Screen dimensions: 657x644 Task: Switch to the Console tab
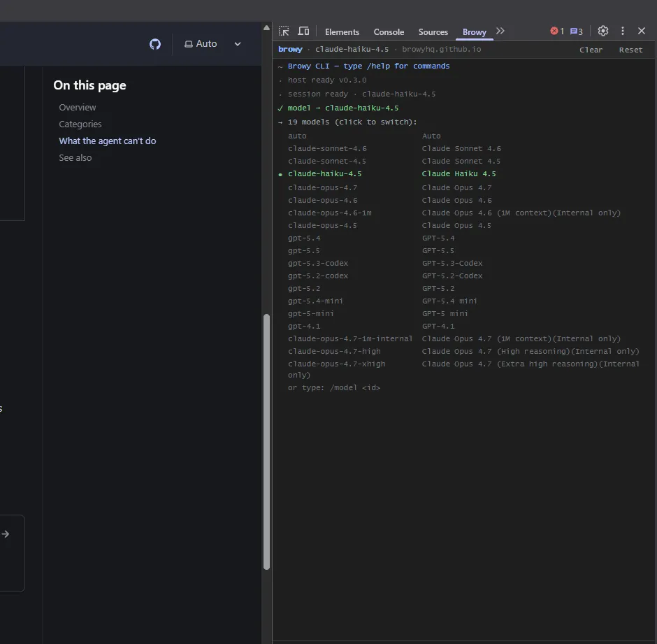pyautogui.click(x=389, y=32)
